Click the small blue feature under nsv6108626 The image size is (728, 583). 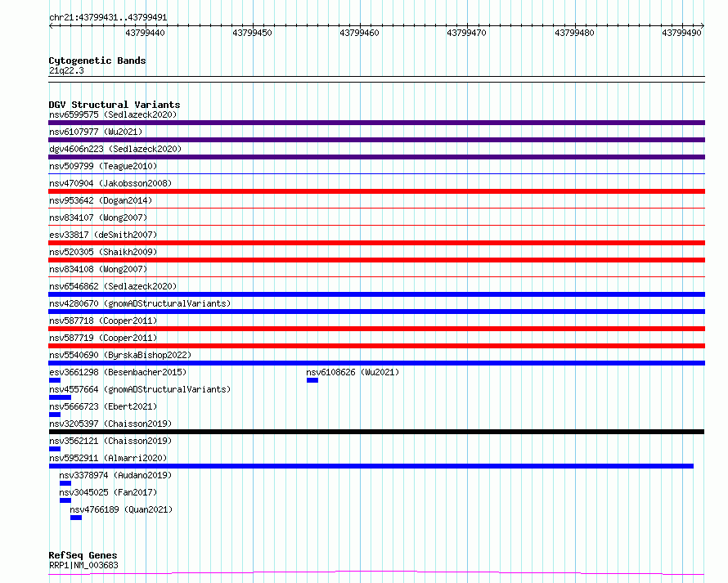(x=312, y=380)
